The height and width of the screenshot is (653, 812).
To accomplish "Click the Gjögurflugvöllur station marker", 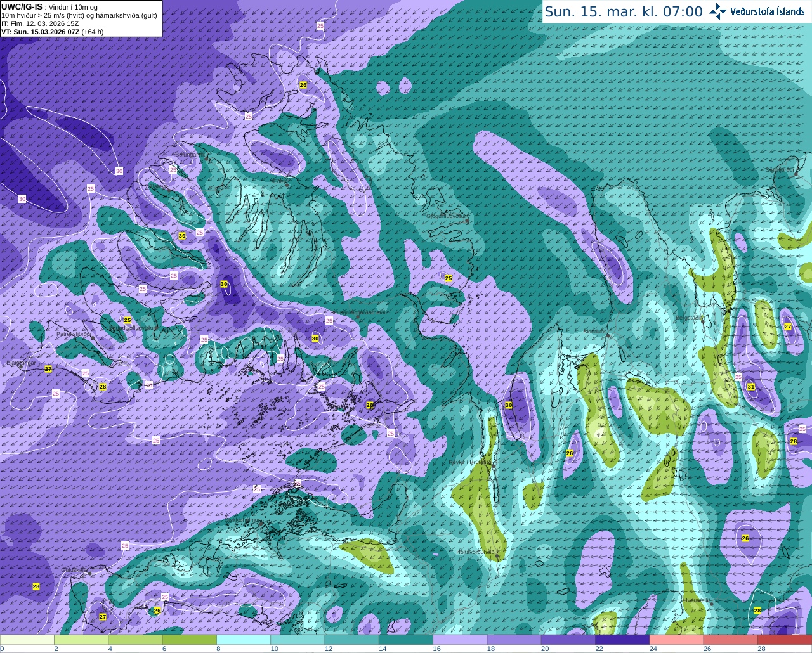I will click(x=467, y=220).
